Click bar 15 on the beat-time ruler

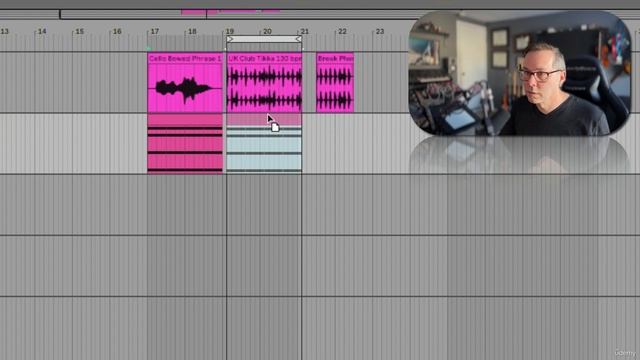[80, 31]
